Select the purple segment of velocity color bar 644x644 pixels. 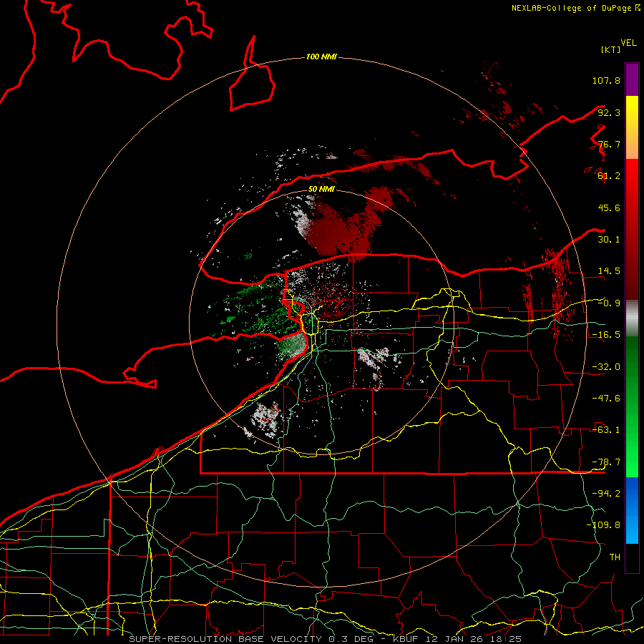click(x=632, y=79)
